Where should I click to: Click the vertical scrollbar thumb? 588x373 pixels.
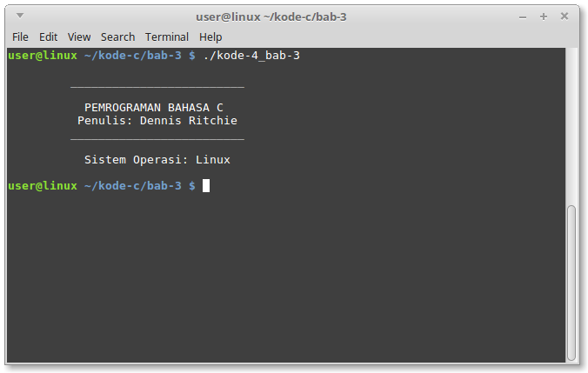coord(571,283)
